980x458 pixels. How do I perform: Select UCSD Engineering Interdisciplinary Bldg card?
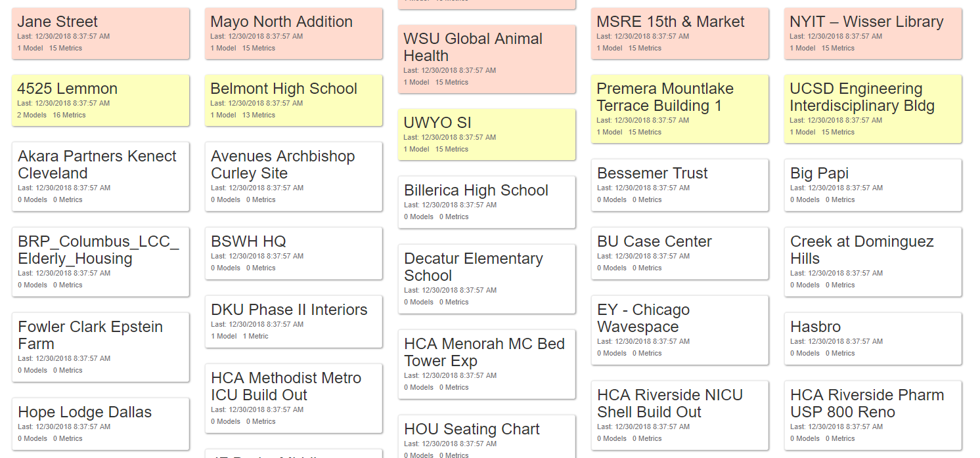[873, 108]
